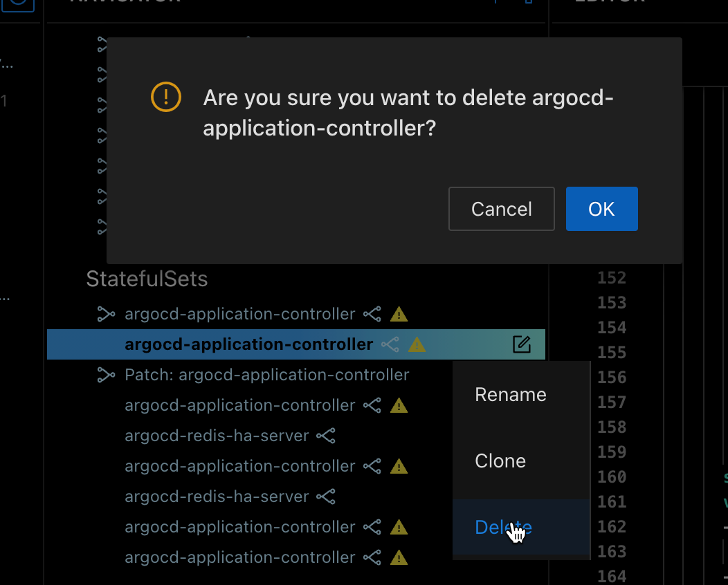The image size is (728, 585).
Task: Click warning triangle on first StatefulSets argocd-application-controller
Action: [x=399, y=314]
